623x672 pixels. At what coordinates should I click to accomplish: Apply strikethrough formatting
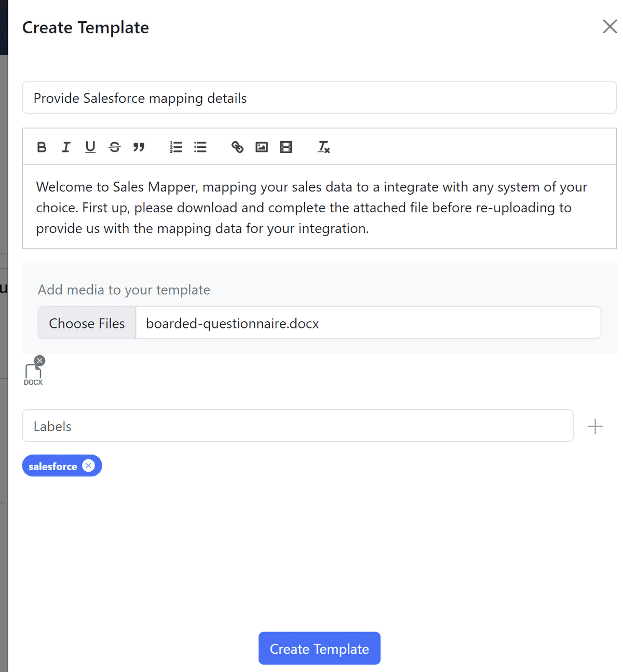[x=115, y=147]
